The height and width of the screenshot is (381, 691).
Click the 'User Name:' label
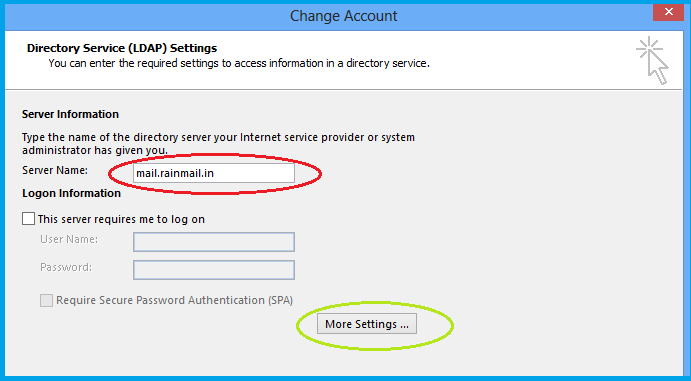(69, 239)
